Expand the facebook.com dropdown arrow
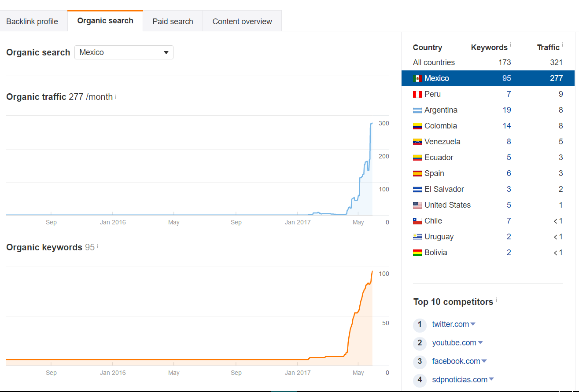 tap(484, 361)
